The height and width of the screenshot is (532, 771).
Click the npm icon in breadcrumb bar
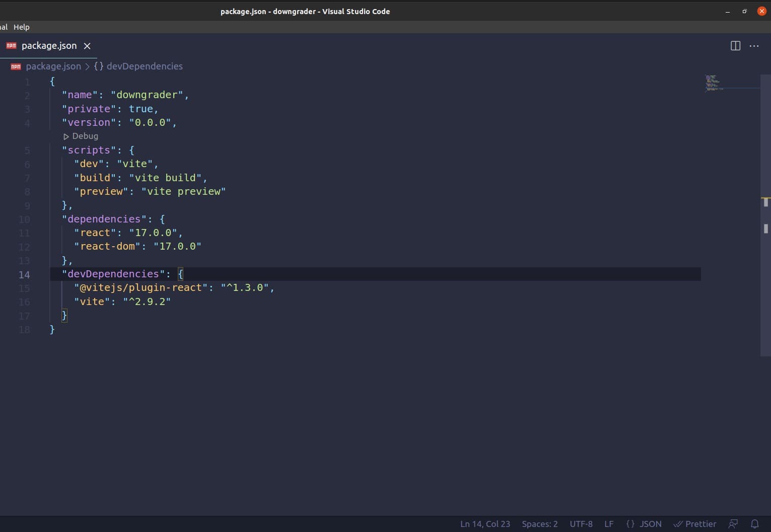coord(16,66)
